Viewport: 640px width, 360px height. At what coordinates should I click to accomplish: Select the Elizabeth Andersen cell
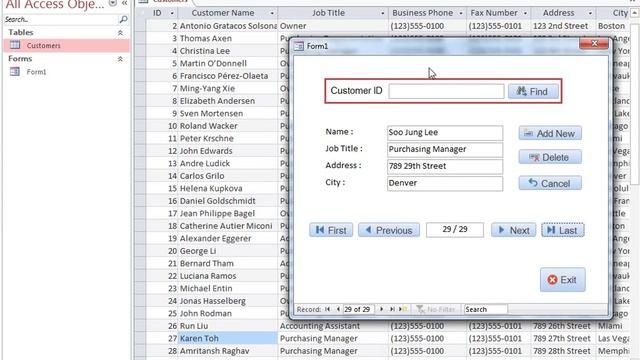(228, 101)
